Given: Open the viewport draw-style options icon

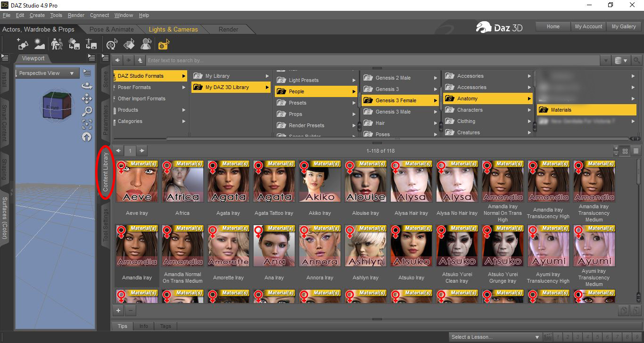Looking at the screenshot, I should tap(87, 73).
